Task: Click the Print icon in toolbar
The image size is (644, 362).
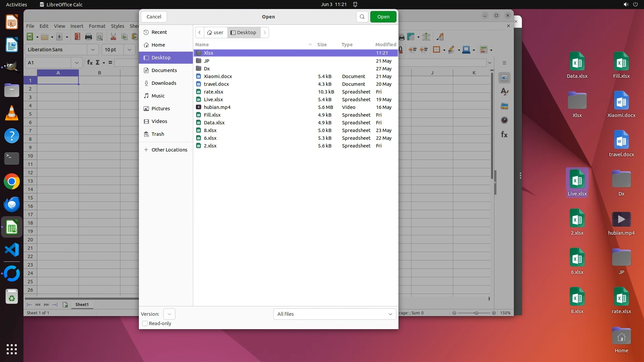Action: (x=89, y=37)
